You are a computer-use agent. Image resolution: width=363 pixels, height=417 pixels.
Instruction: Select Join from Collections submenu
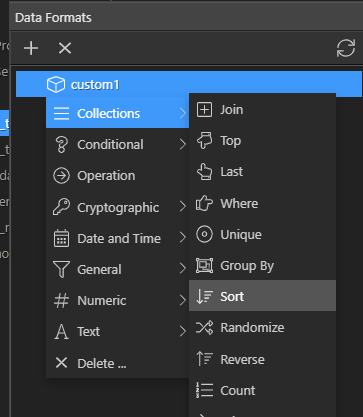262,109
